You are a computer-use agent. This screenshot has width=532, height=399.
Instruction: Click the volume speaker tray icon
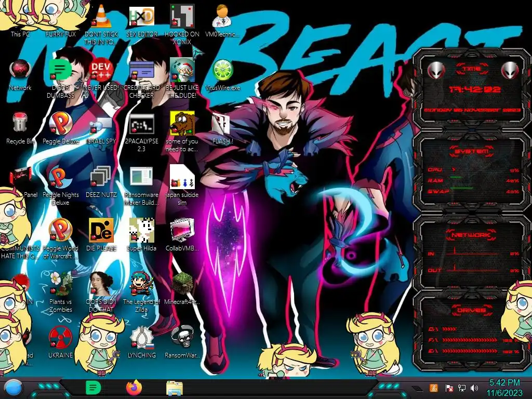(474, 388)
